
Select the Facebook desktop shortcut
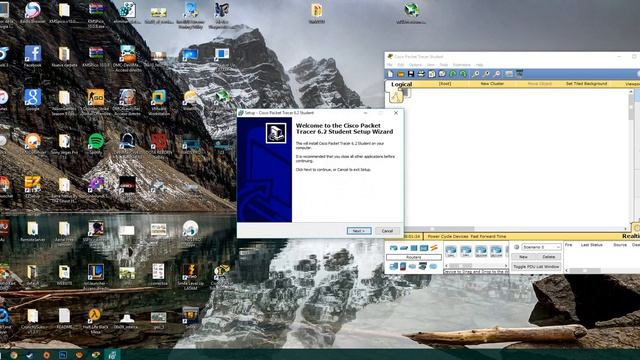coord(33,56)
